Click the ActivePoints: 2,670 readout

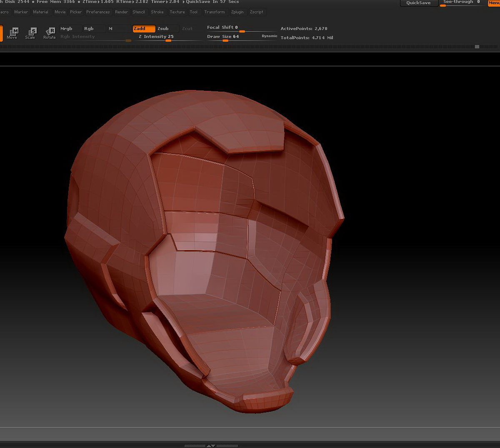[304, 29]
